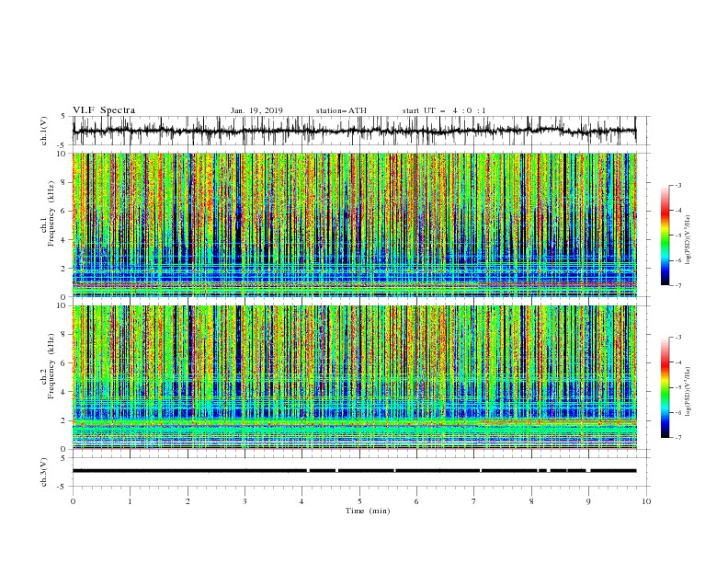Click the ch.1 PSD color scale bar
This screenshot has width=728, height=563.
665,235
